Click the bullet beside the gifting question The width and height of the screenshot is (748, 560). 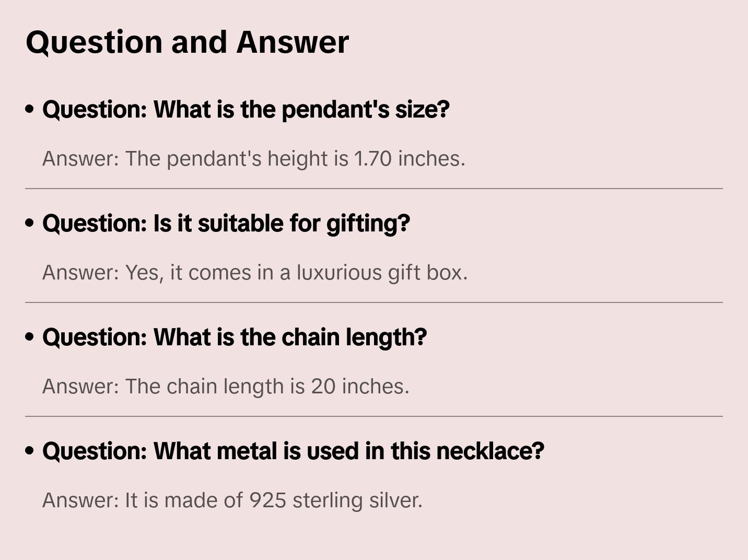point(30,223)
